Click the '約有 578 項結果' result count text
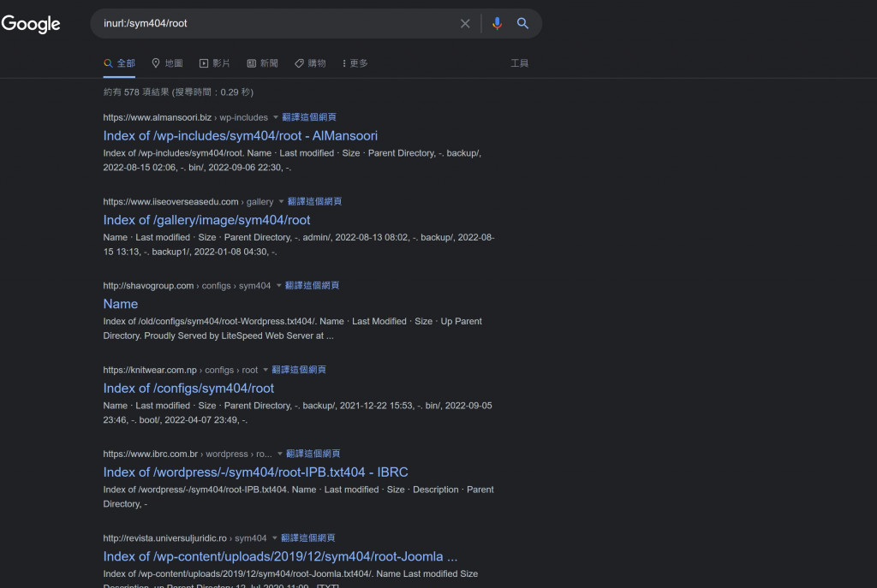The height and width of the screenshot is (588, 877). pos(178,92)
